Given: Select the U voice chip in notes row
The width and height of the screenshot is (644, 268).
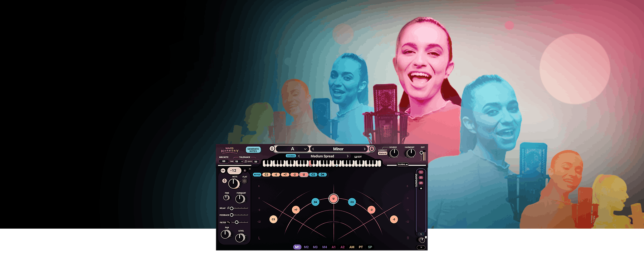Looking at the screenshot, I should pos(304,175).
